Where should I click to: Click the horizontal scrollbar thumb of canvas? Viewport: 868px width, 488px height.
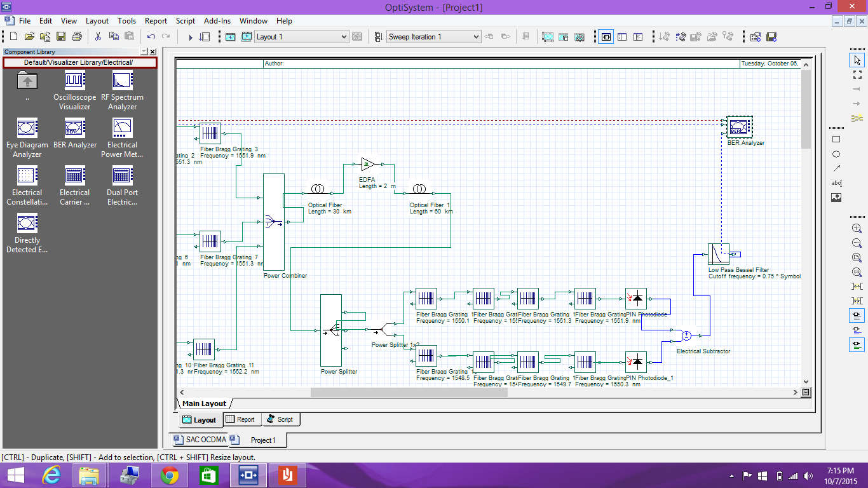(409, 393)
